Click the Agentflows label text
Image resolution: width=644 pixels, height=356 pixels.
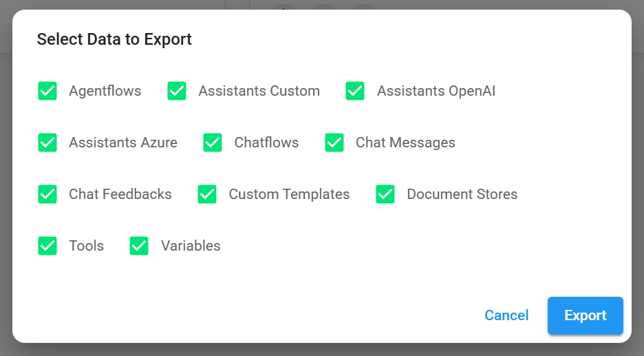tap(105, 91)
